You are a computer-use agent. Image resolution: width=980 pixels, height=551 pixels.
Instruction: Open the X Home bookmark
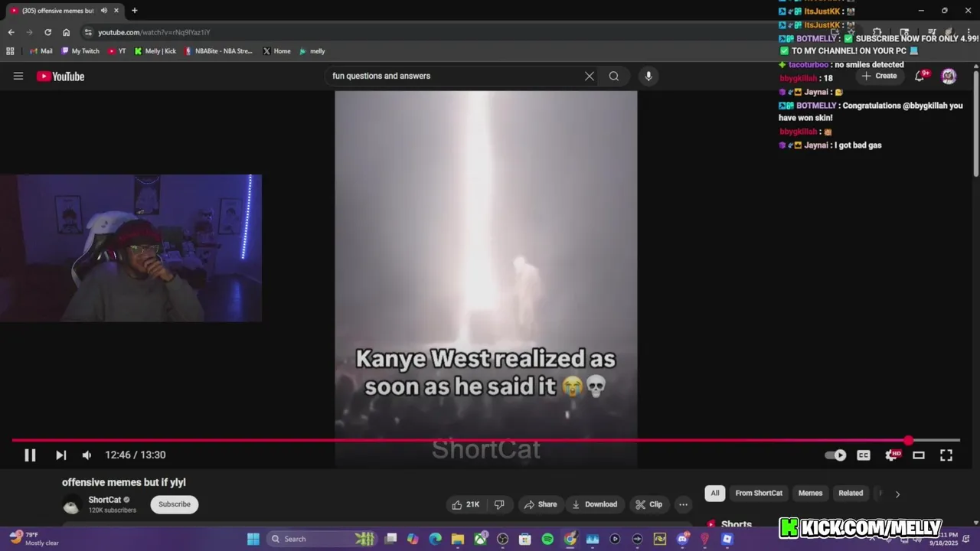coord(276,51)
